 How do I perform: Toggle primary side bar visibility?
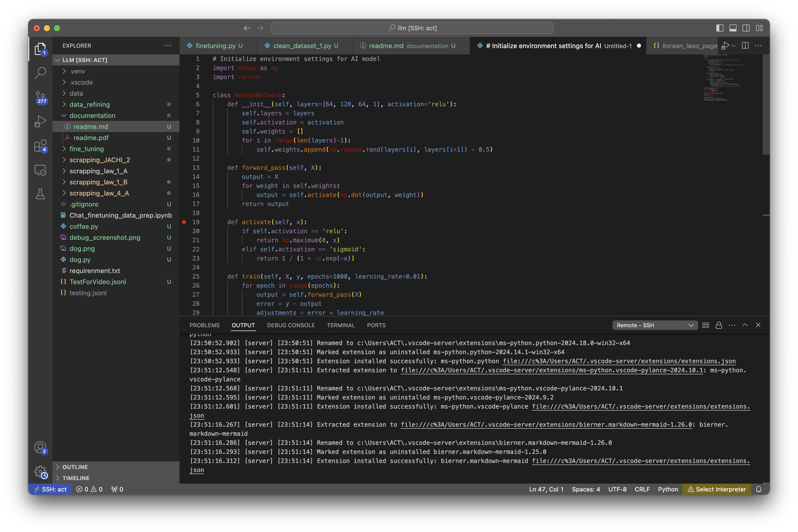click(x=720, y=28)
